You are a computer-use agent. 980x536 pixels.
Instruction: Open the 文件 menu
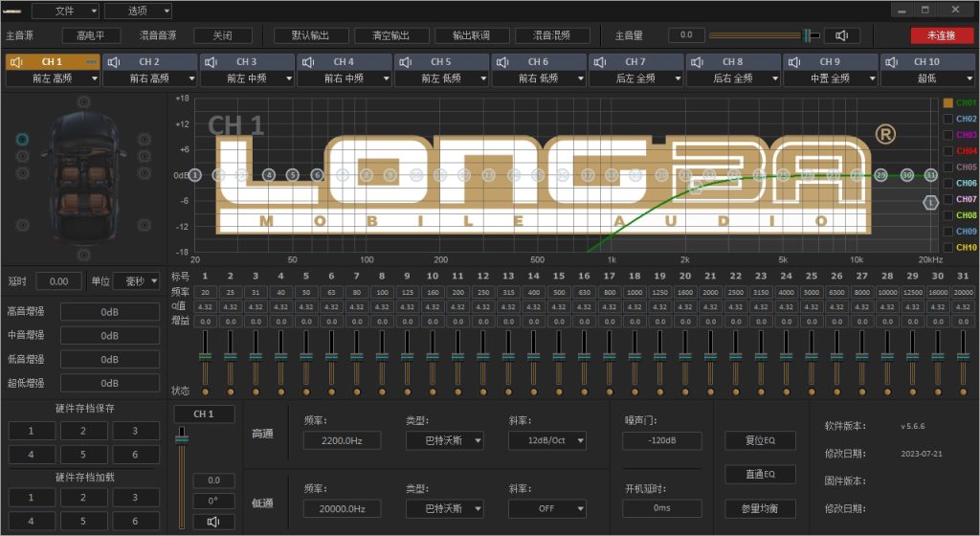point(65,11)
